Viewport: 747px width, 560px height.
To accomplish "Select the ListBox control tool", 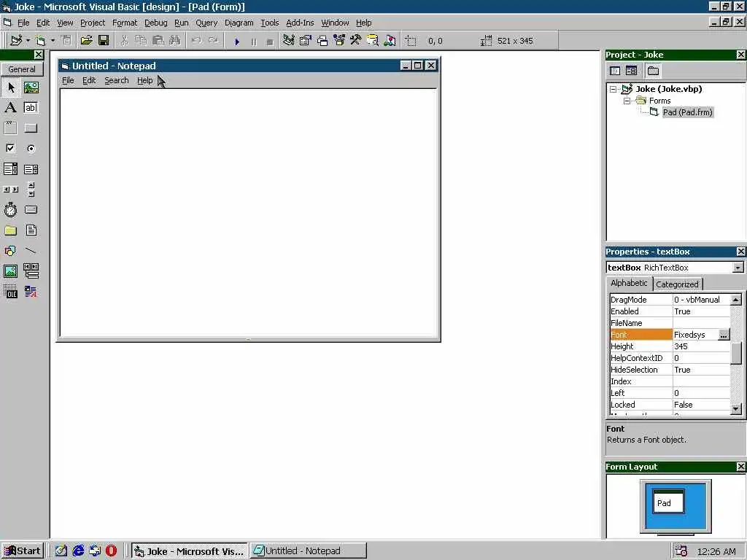I will pos(31,168).
